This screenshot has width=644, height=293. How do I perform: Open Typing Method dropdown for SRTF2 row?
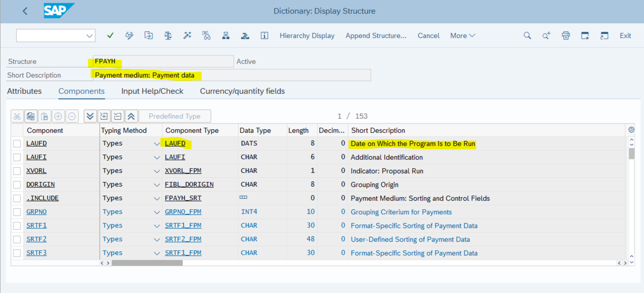pos(156,239)
